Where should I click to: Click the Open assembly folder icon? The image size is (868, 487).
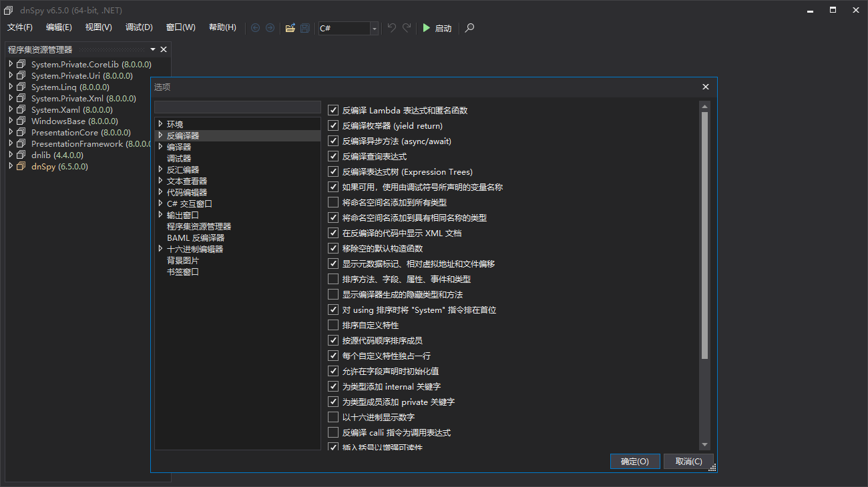[290, 28]
